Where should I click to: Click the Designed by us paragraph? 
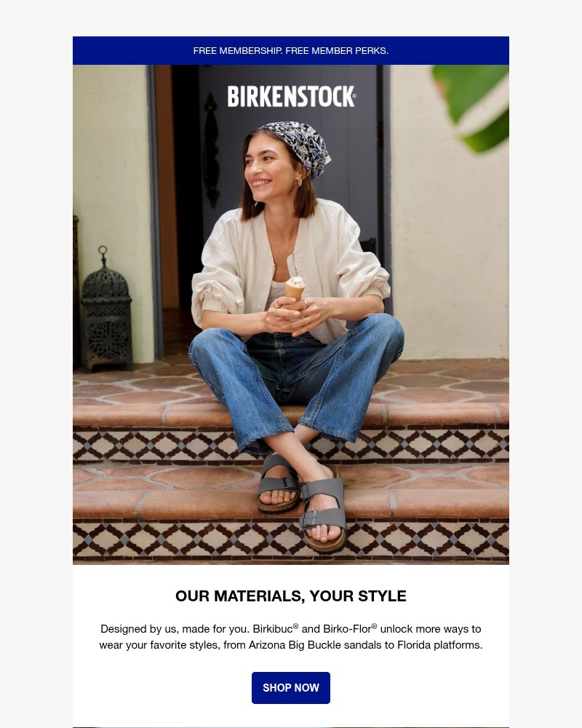pos(290,637)
